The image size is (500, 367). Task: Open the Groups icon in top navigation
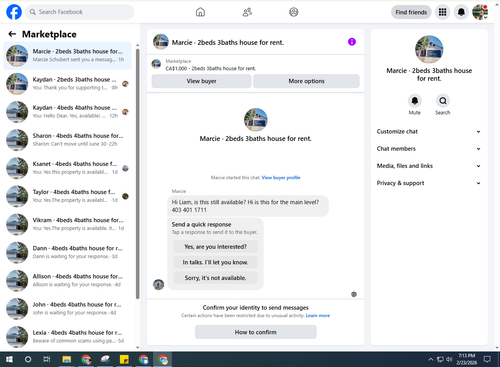(x=294, y=12)
